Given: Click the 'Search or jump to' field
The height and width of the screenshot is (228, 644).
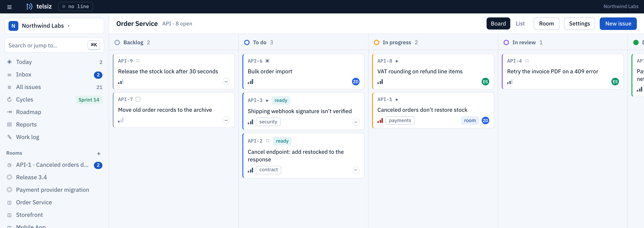Looking at the screenshot, I should tap(54, 45).
